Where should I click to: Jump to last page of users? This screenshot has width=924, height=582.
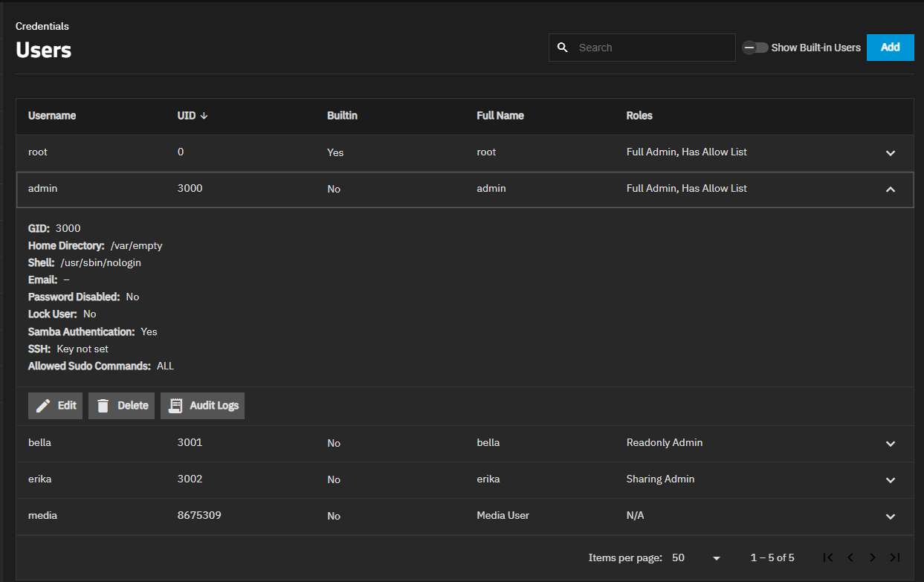pyautogui.click(x=895, y=557)
